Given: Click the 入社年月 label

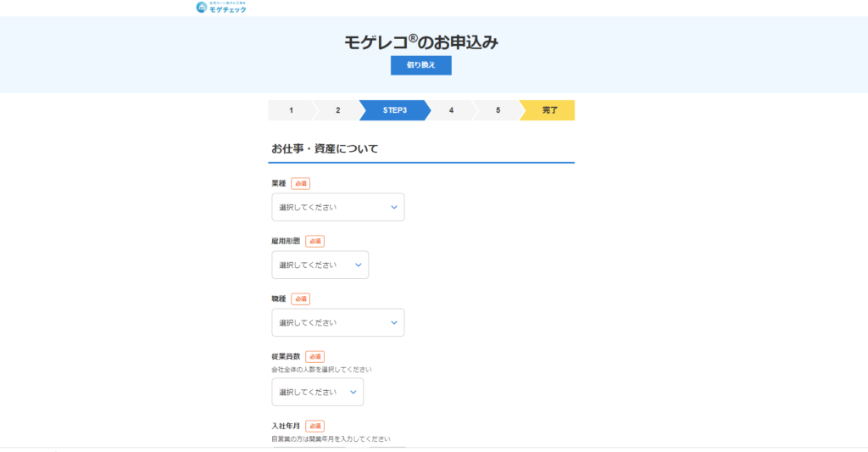Looking at the screenshot, I should pos(286,426).
